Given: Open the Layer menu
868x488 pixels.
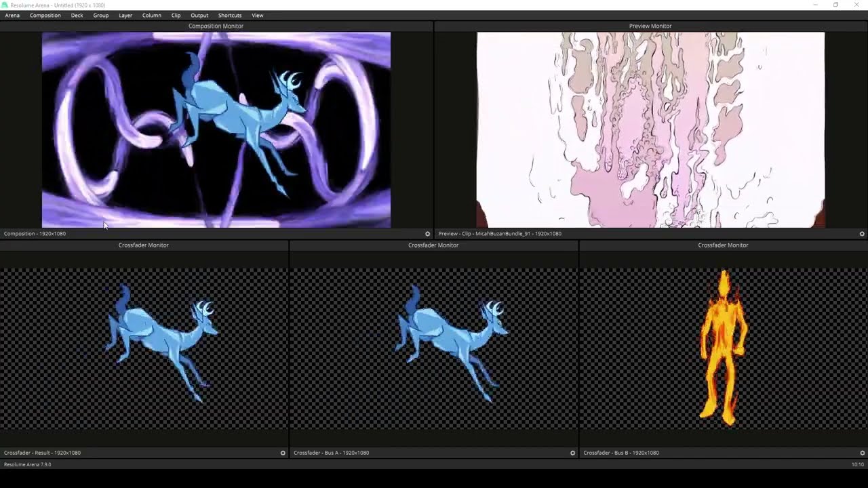Looking at the screenshot, I should click(125, 15).
